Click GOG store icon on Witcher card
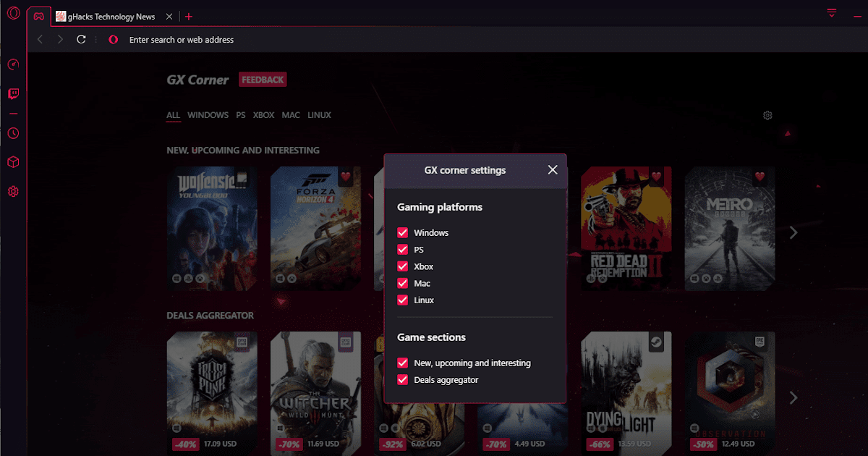 [346, 342]
